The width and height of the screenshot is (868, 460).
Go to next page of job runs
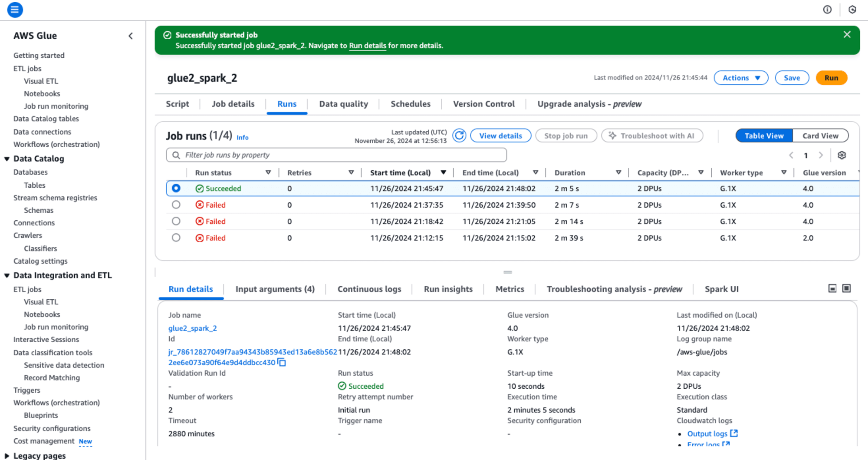tap(821, 155)
